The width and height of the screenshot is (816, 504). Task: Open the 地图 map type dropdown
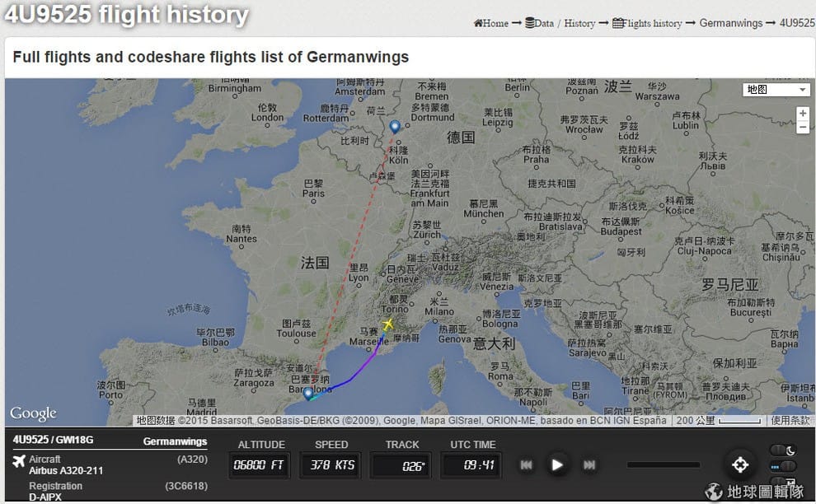tap(776, 90)
